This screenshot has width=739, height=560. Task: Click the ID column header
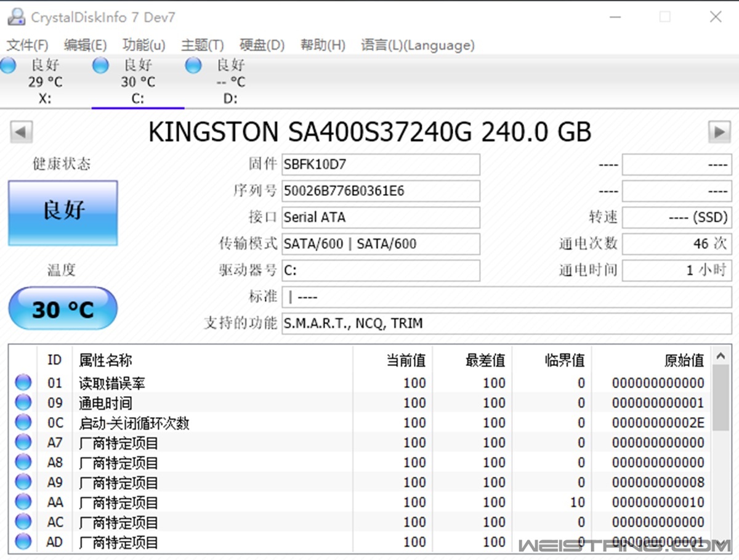click(55, 360)
